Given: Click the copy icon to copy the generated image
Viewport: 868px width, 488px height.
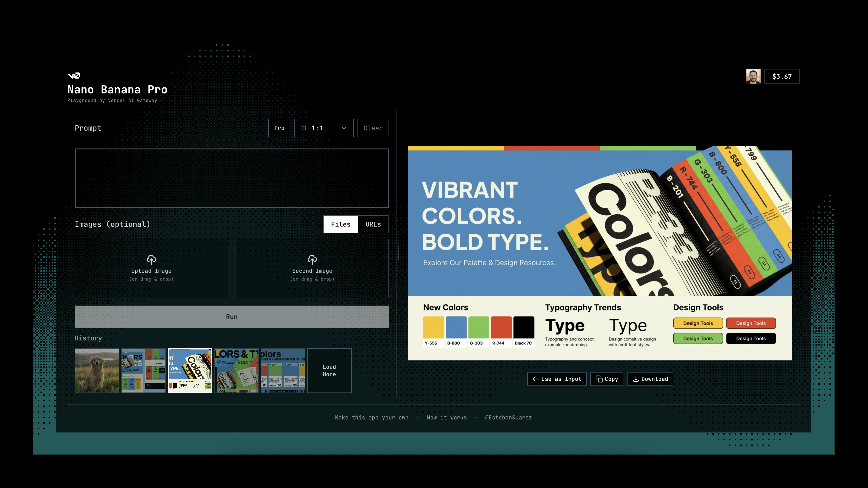Looking at the screenshot, I should click(599, 379).
